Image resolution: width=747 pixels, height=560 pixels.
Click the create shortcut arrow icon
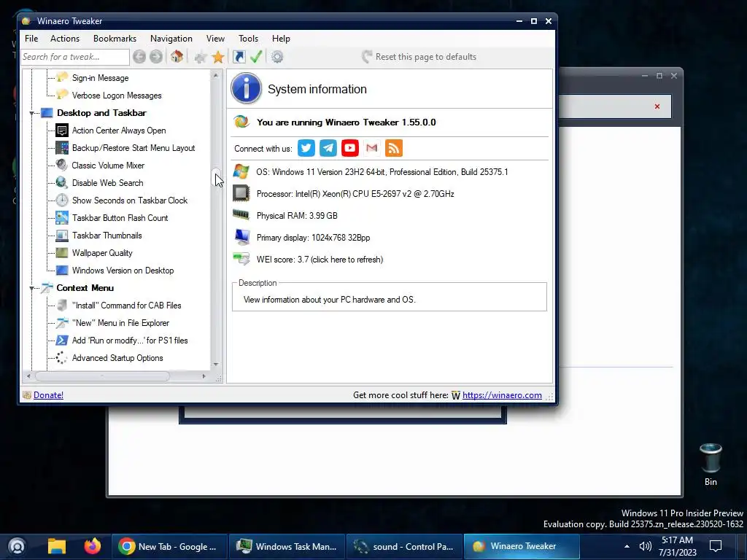click(x=239, y=57)
